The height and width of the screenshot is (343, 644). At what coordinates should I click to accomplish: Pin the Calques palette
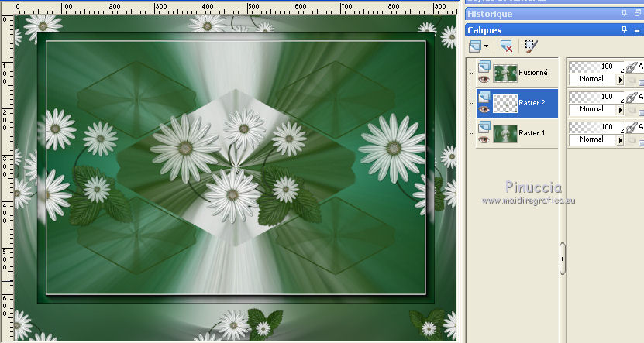tap(625, 29)
